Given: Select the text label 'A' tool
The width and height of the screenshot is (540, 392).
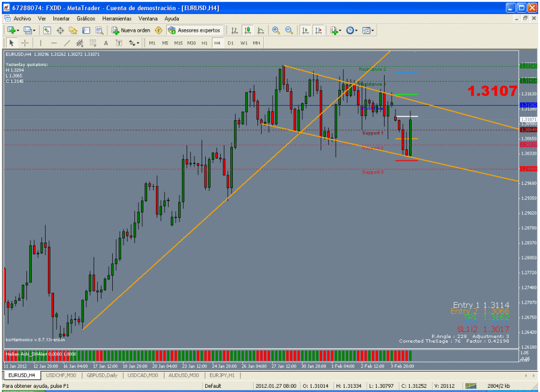Looking at the screenshot, I should (x=106, y=43).
